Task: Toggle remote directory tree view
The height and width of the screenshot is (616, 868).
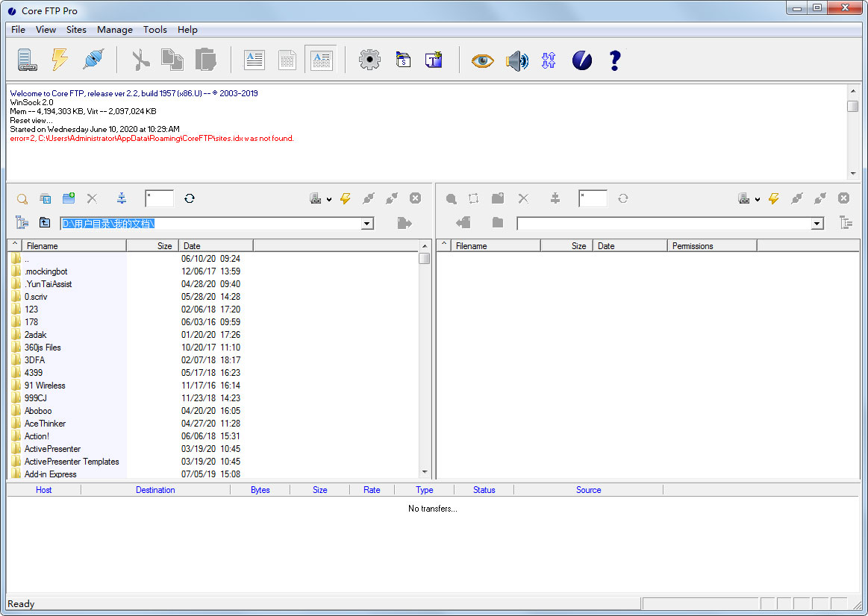Action: [x=846, y=222]
